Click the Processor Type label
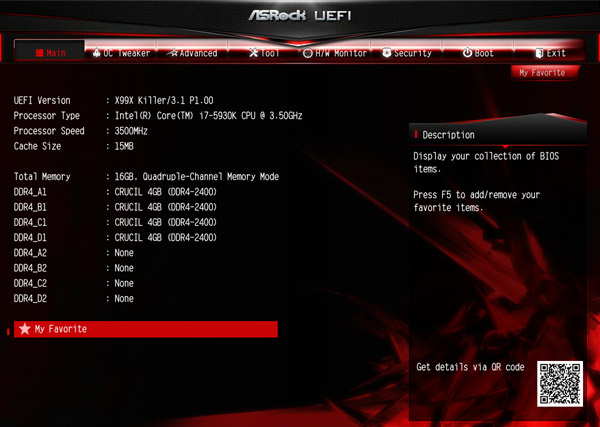This screenshot has height=427, width=600. [47, 116]
